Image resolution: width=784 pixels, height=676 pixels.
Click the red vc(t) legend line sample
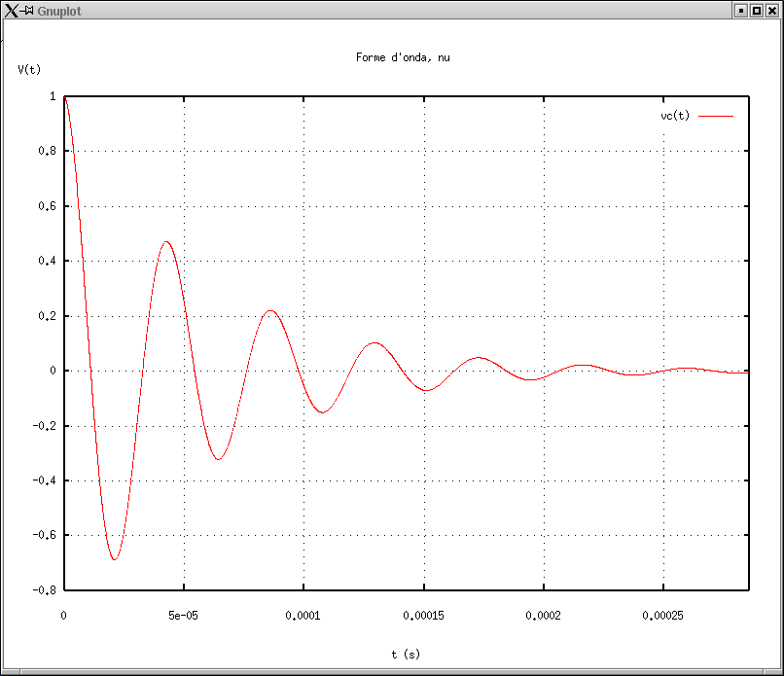pos(715,116)
